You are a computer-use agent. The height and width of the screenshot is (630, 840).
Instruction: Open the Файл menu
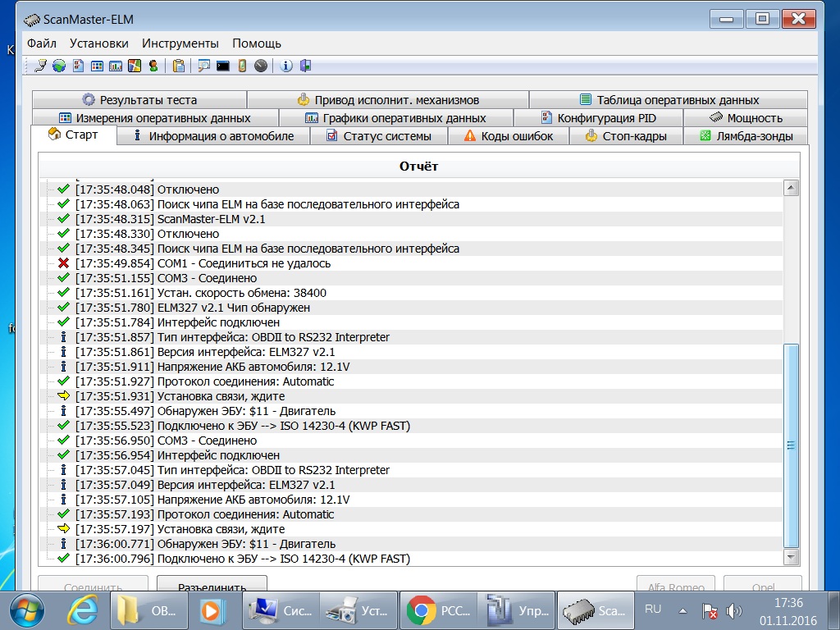point(41,43)
